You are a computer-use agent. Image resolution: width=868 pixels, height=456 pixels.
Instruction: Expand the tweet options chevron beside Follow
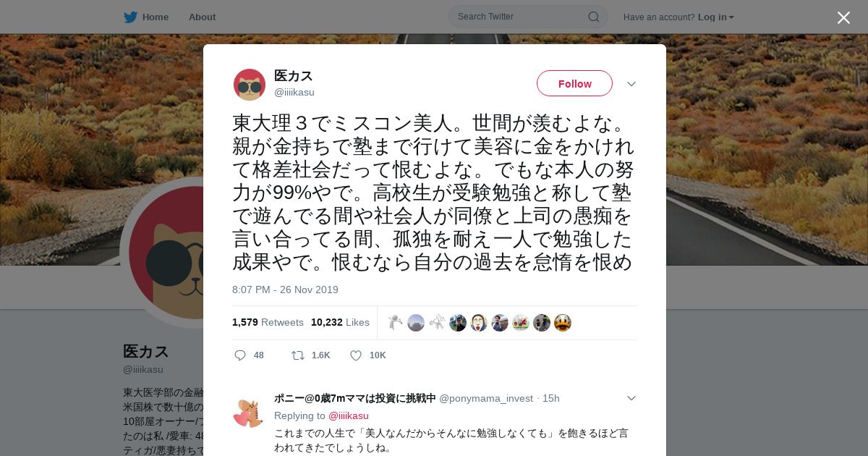(631, 84)
